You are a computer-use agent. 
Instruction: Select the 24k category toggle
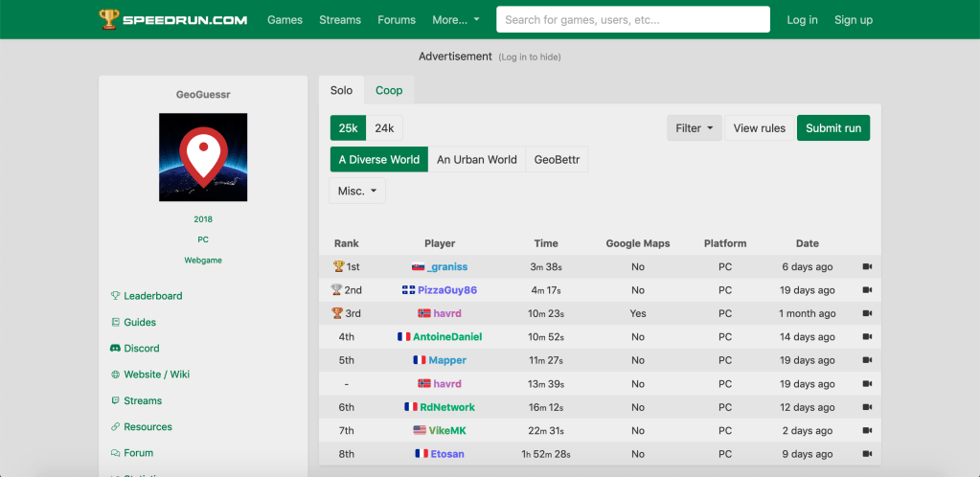click(x=384, y=128)
